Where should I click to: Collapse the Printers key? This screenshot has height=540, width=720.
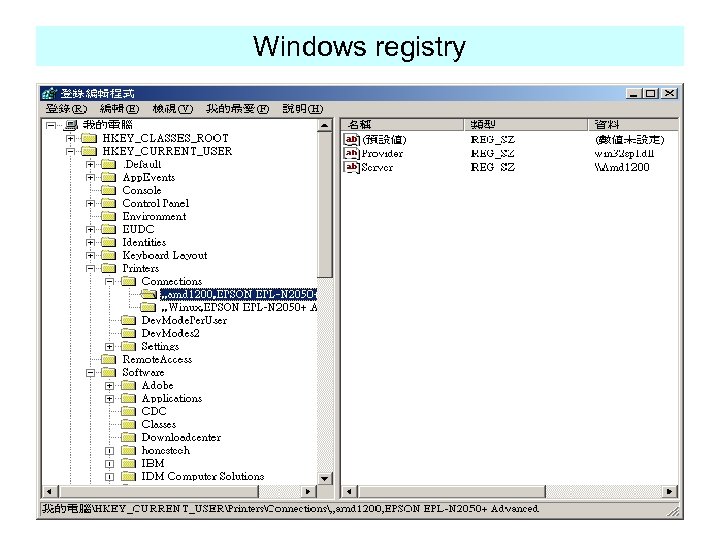click(90, 268)
